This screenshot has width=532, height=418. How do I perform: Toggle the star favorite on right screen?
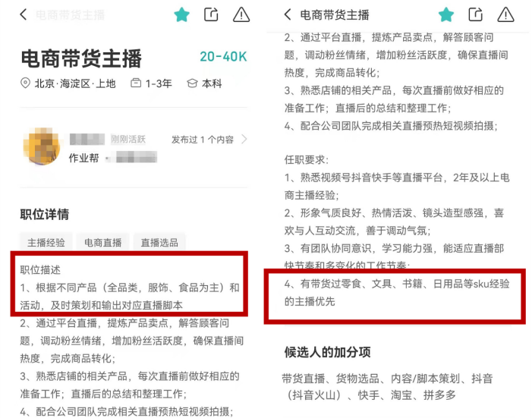tap(445, 15)
